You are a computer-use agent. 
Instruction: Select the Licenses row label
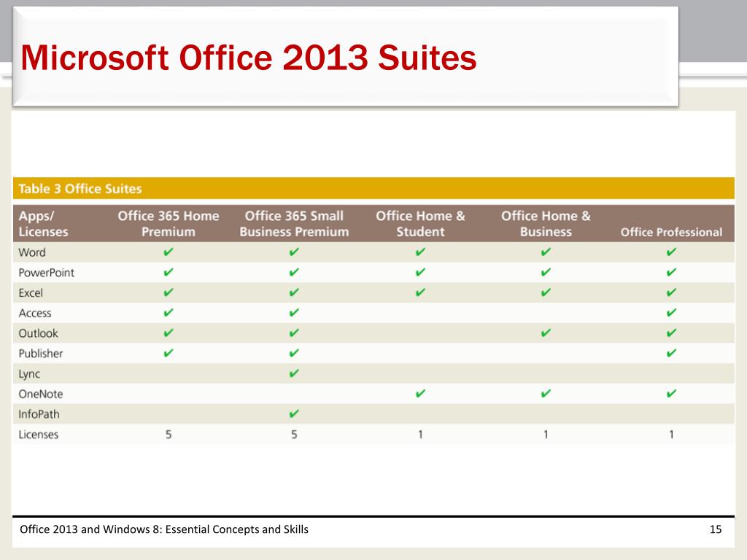[38, 435]
